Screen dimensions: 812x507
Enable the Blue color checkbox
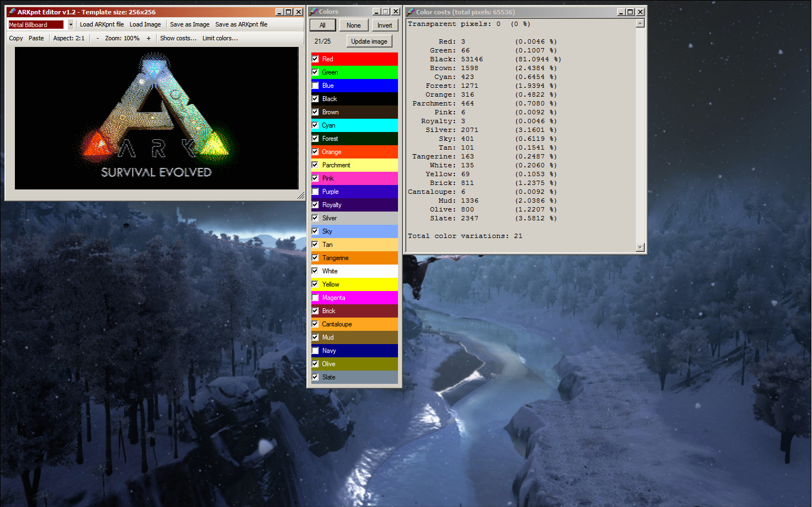point(315,86)
